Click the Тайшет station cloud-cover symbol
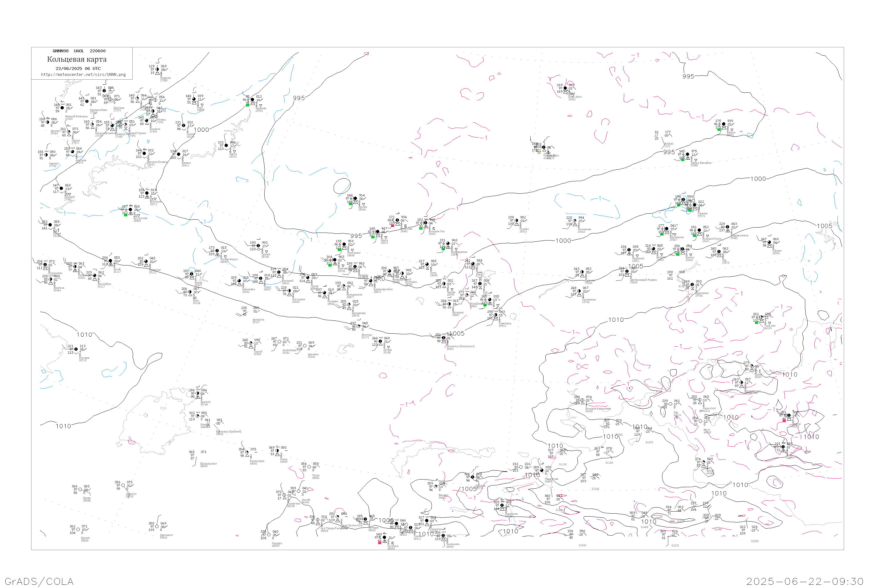 click(769, 242)
